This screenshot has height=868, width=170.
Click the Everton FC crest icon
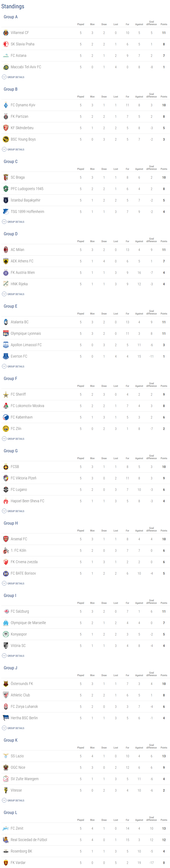pyautogui.click(x=6, y=356)
